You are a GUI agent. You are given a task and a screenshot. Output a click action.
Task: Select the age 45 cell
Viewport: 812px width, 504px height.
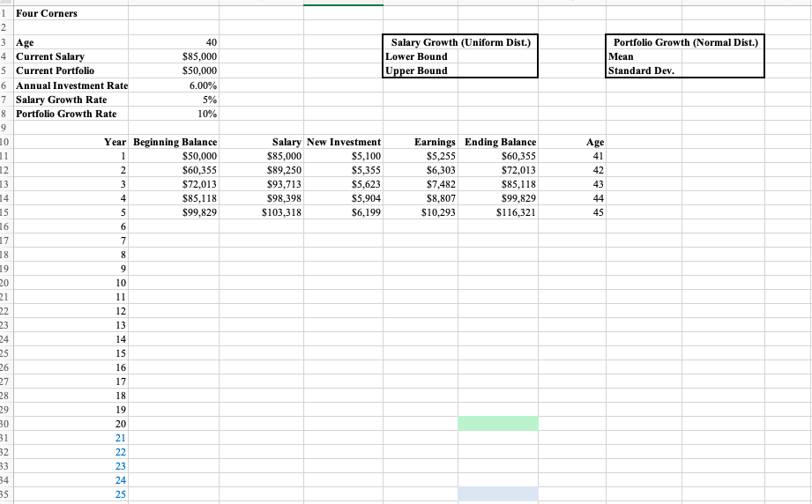pos(572,212)
